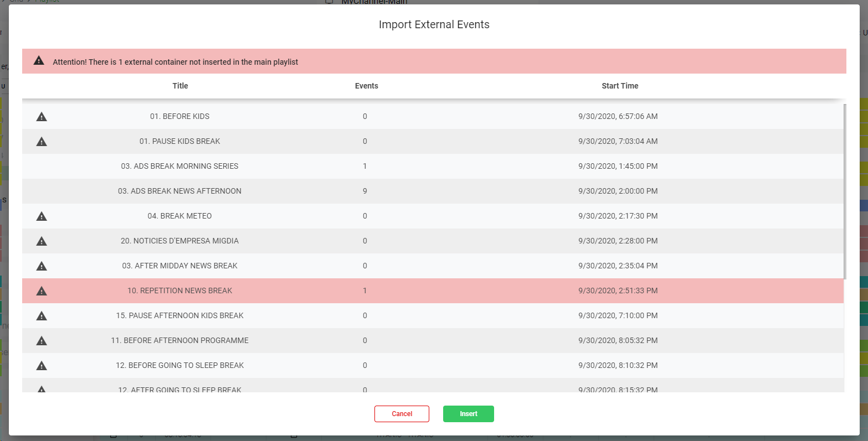Click warning icon beside 11. BEFORE AFTERNOON PROGRAMME
This screenshot has height=441, width=868.
(x=42, y=341)
